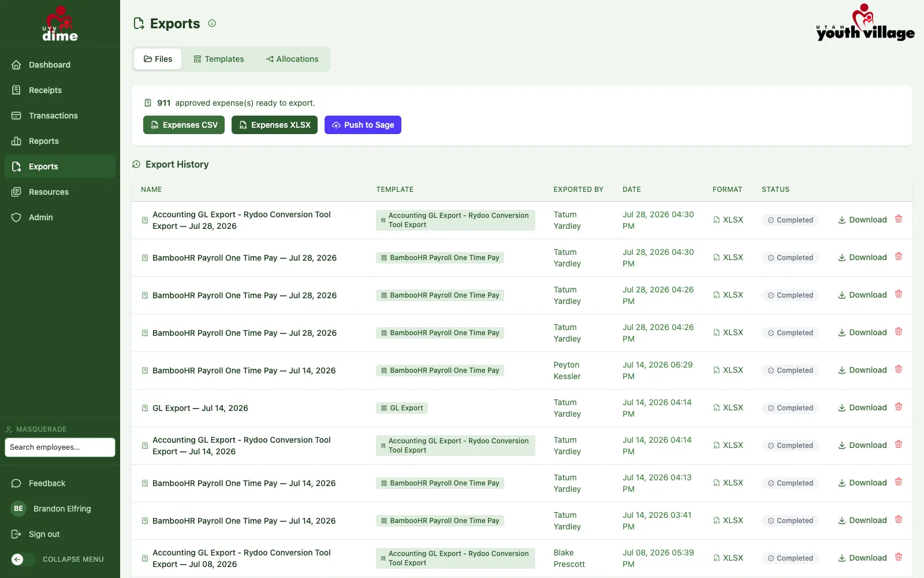Switch to the Templates tab
Image resolution: width=924 pixels, height=578 pixels.
pyautogui.click(x=218, y=59)
